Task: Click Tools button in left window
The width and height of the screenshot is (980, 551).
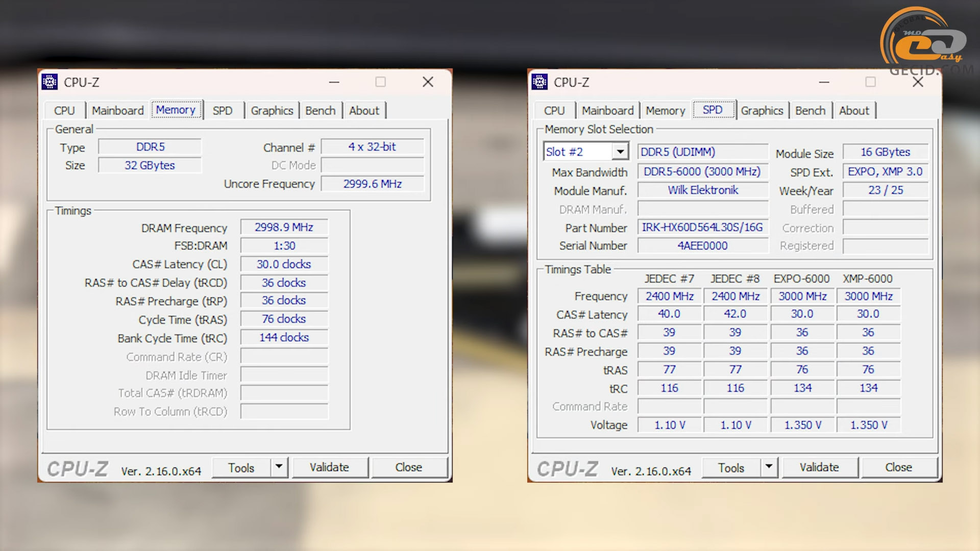Action: [241, 467]
